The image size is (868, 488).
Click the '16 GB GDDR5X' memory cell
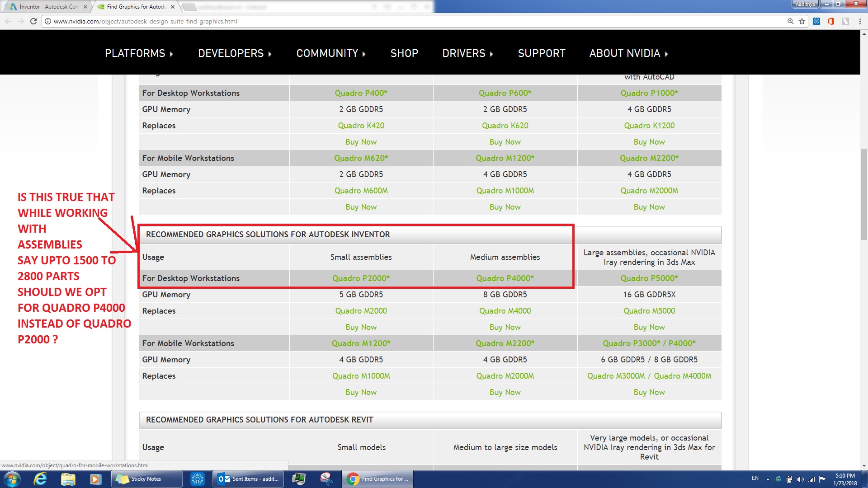pos(649,295)
